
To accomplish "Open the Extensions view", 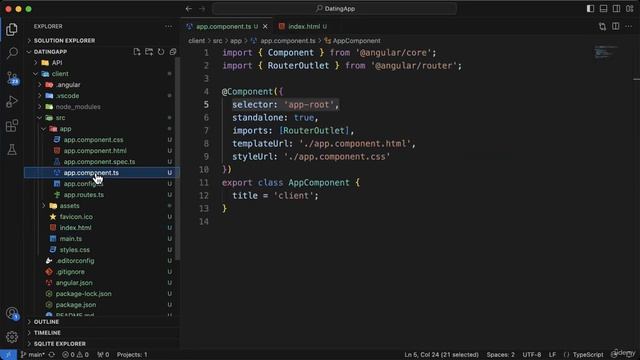I will click(x=12, y=126).
